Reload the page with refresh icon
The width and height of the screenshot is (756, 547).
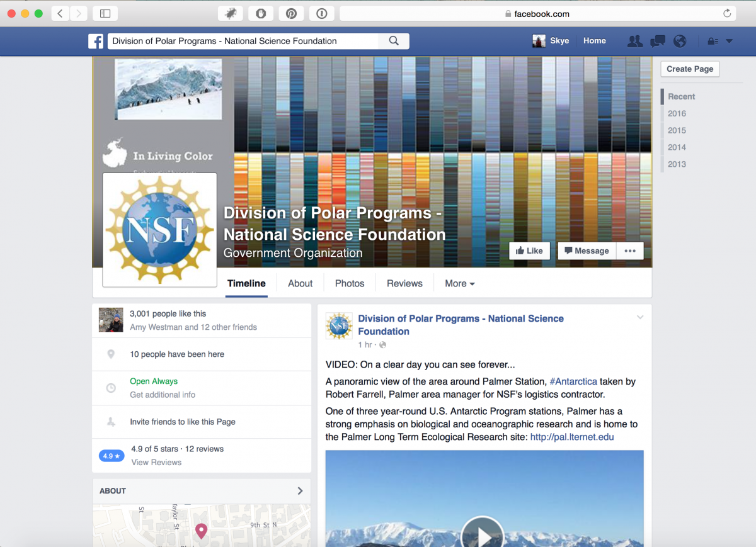tap(727, 13)
